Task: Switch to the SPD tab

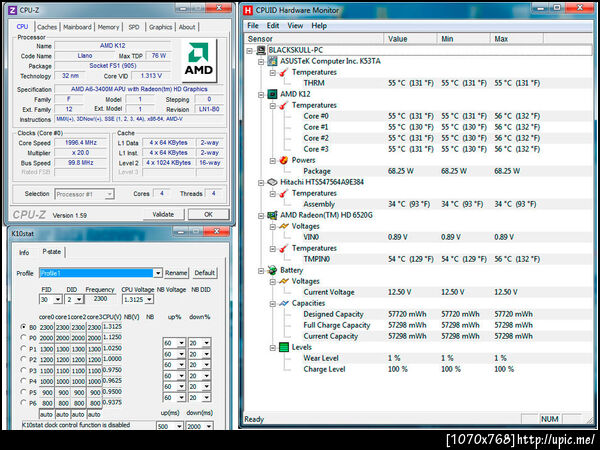Action: 134,27
